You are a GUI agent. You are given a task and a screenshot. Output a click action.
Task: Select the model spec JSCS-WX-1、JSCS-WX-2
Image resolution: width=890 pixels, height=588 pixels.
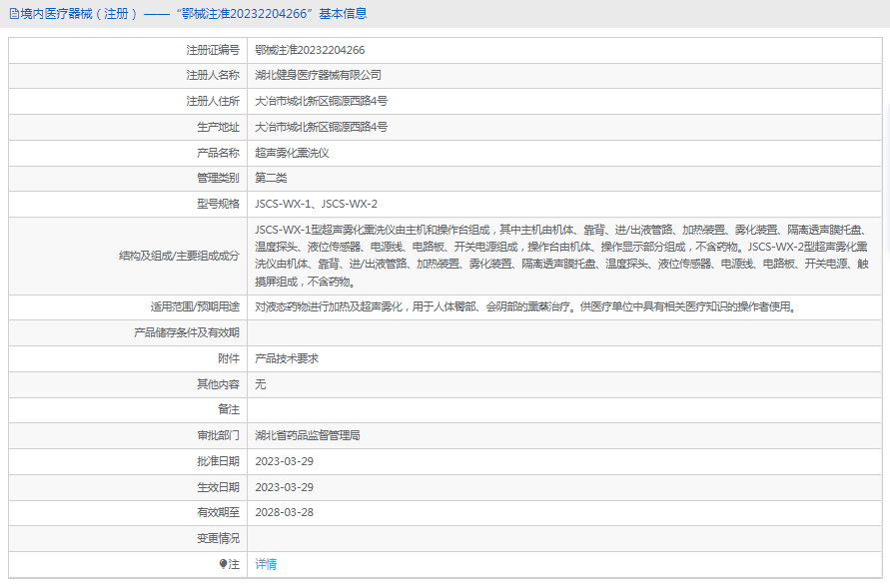[317, 204]
